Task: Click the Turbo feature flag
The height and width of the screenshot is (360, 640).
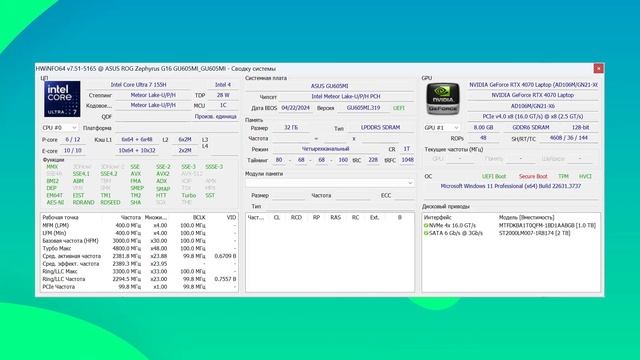Action: [189, 196]
